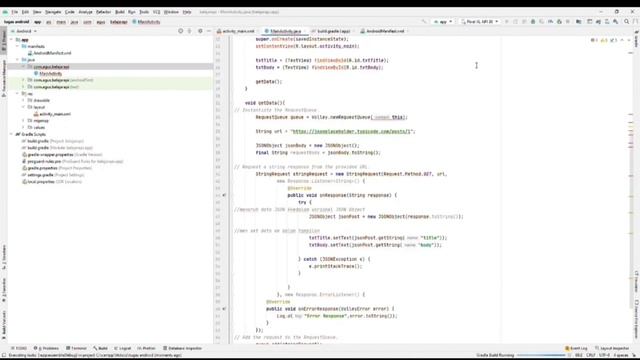This screenshot has height=360, width=640.
Task: Open the Database Inspector tool window
Action: point(182,348)
